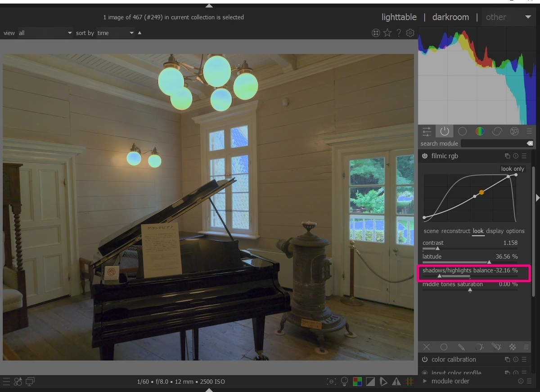Open color calibration presets menu
The width and height of the screenshot is (540, 392).
524,360
